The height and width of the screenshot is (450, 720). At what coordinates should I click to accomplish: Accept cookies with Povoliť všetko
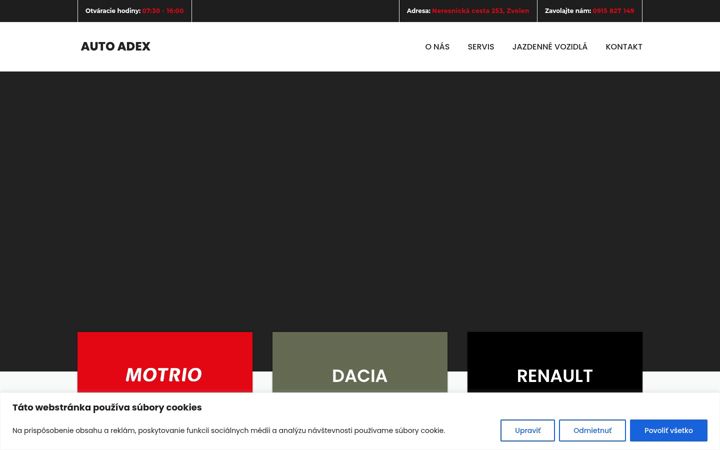(669, 430)
